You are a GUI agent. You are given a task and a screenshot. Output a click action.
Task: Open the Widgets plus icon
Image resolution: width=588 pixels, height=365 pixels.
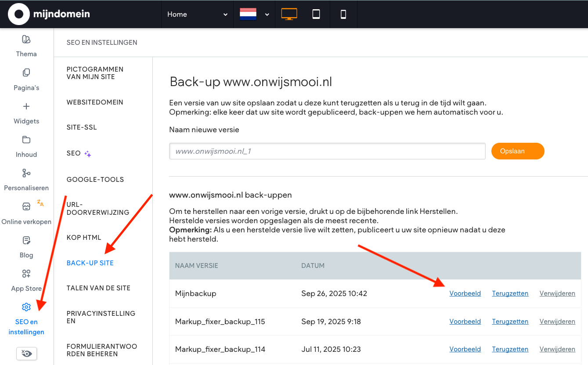[26, 106]
